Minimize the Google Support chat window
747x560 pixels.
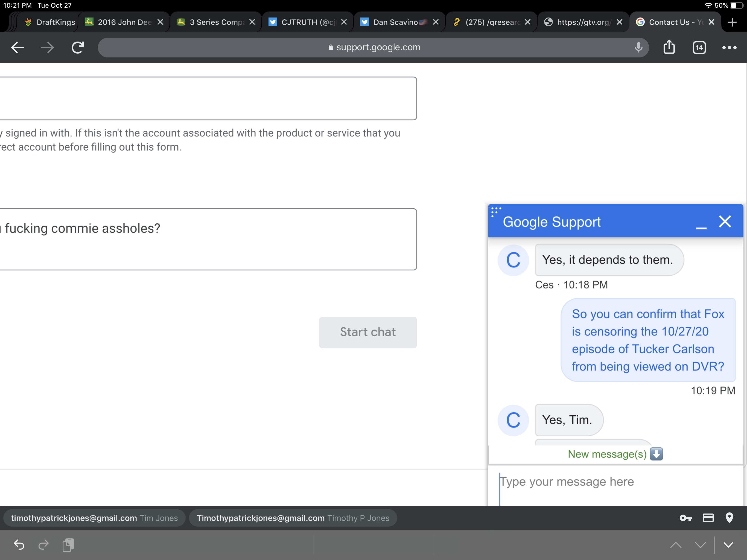[701, 228]
